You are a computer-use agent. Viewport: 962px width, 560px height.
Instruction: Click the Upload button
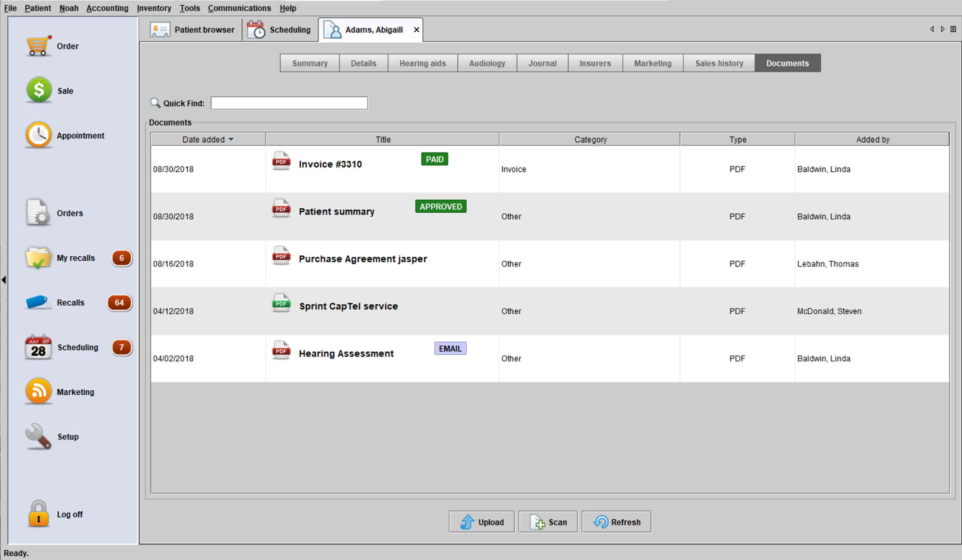pyautogui.click(x=482, y=522)
